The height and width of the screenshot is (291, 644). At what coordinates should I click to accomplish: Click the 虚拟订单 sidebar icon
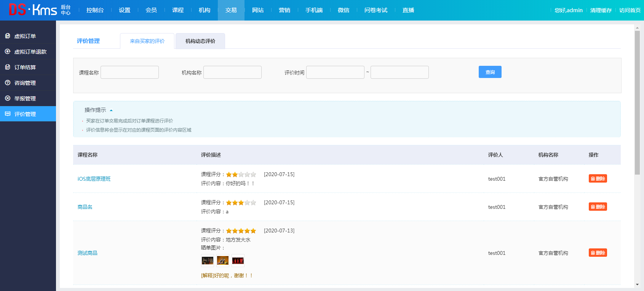(x=8, y=36)
